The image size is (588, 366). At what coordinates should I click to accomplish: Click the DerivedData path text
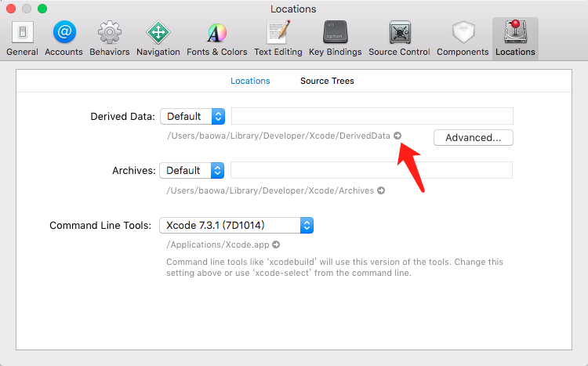pos(278,136)
